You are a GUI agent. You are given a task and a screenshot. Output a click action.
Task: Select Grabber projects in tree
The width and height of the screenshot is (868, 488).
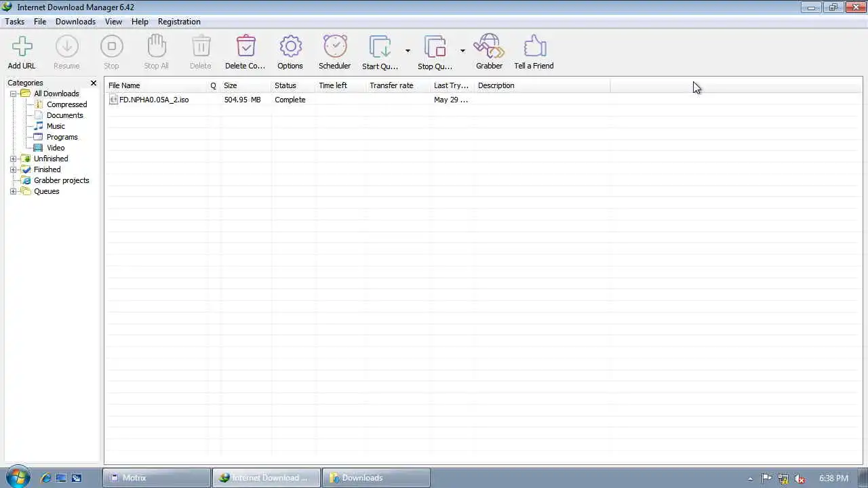[61, 180]
